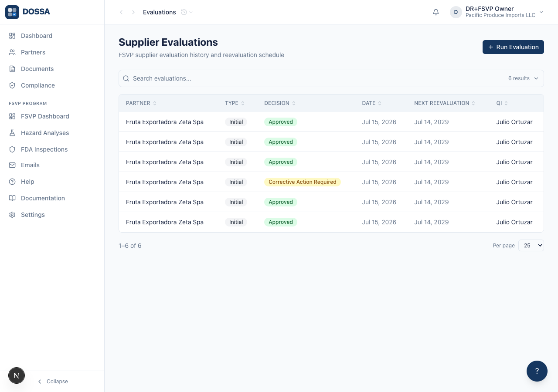
Task: Expand the 6 results dropdown
Action: (x=524, y=78)
